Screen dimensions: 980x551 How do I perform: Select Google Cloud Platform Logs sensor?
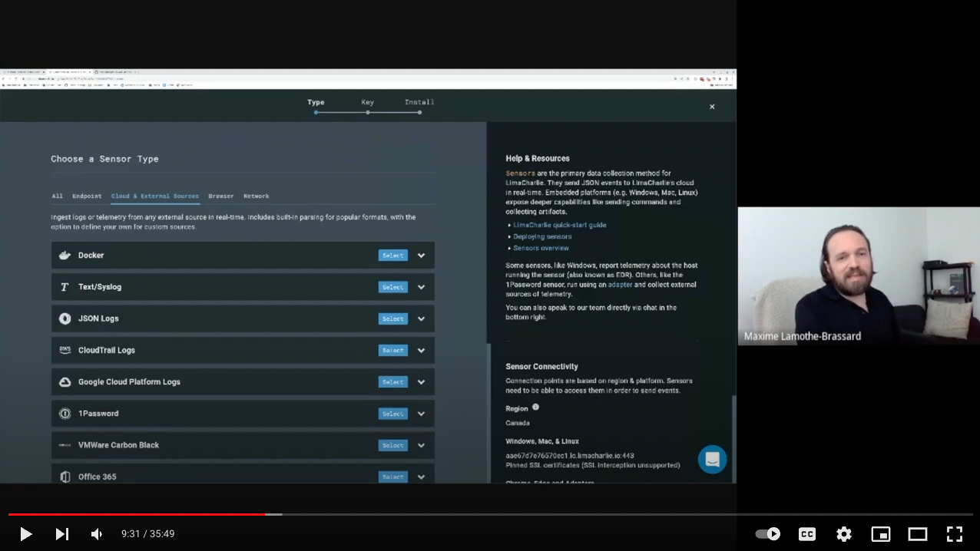[x=392, y=382]
